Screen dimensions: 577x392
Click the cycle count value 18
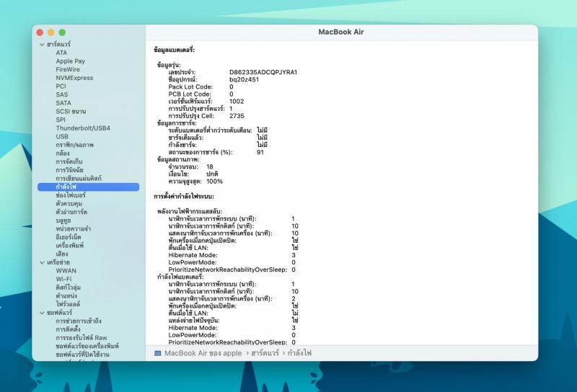pyautogui.click(x=210, y=167)
